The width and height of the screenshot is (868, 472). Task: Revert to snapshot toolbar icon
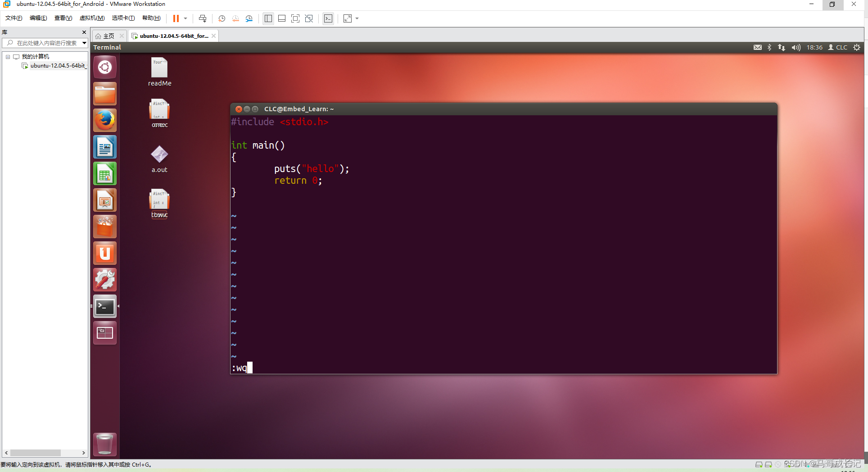point(235,18)
